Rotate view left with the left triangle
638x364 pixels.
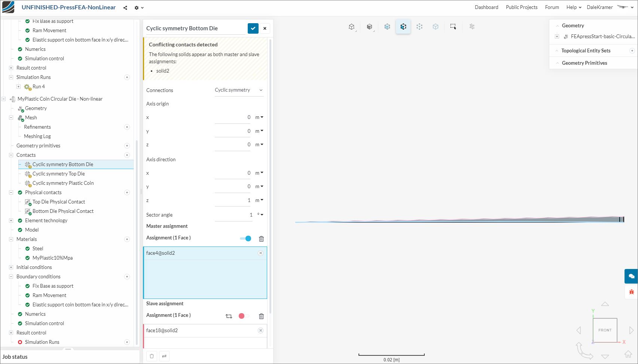(579, 330)
